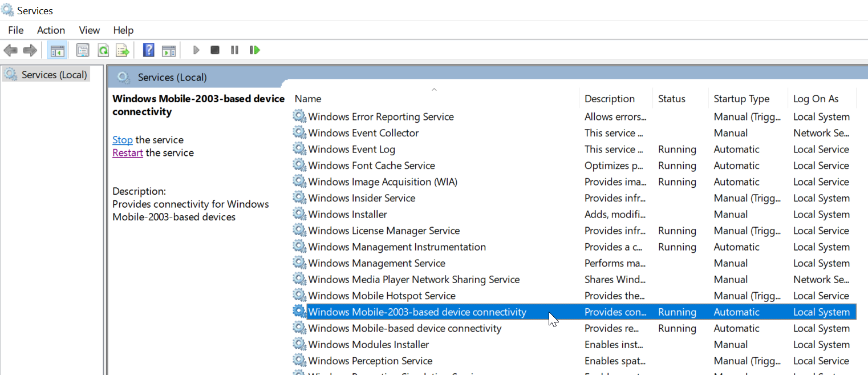Click the Refresh toolbar icon

(x=103, y=50)
